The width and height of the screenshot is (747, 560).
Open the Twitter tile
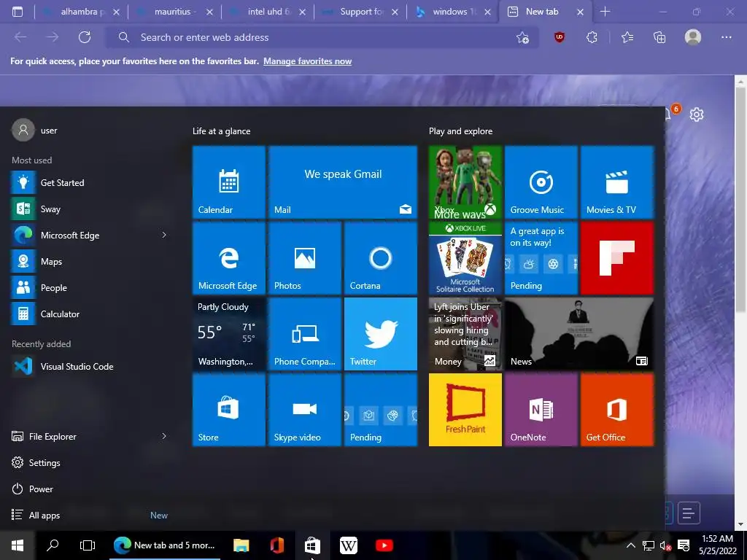coord(381,334)
